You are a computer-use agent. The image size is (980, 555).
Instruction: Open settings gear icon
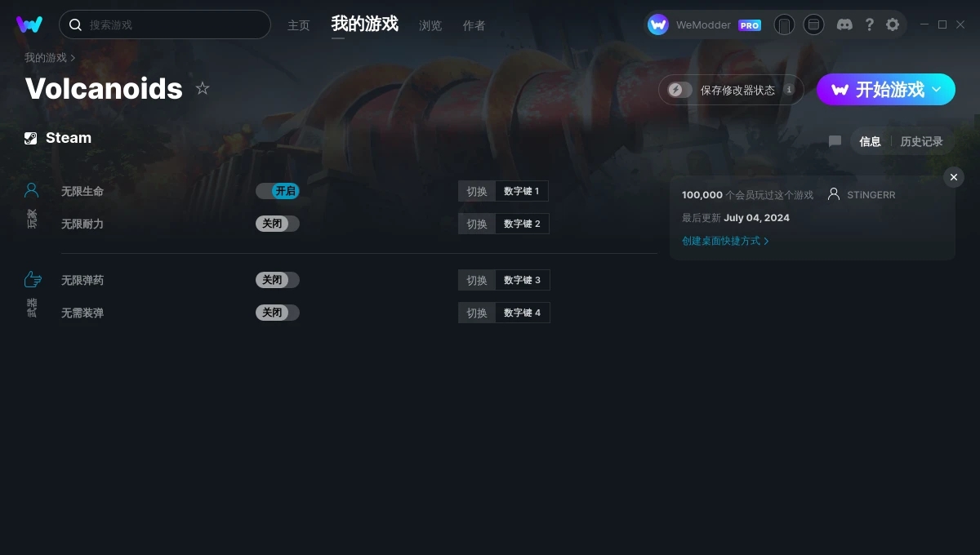tap(893, 24)
